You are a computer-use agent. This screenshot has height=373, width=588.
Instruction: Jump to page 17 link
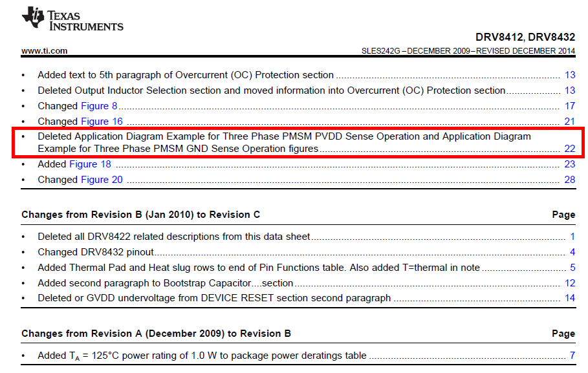[570, 106]
